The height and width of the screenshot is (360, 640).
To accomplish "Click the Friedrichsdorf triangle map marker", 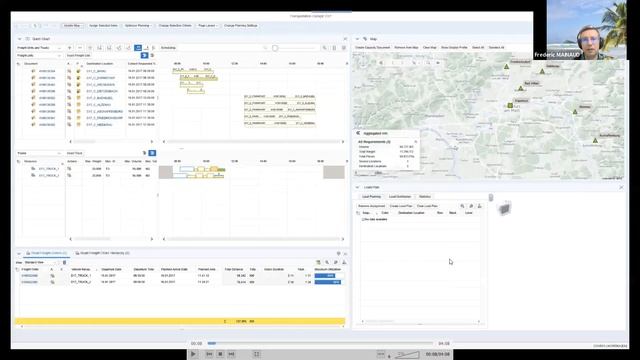I will point(506,67).
